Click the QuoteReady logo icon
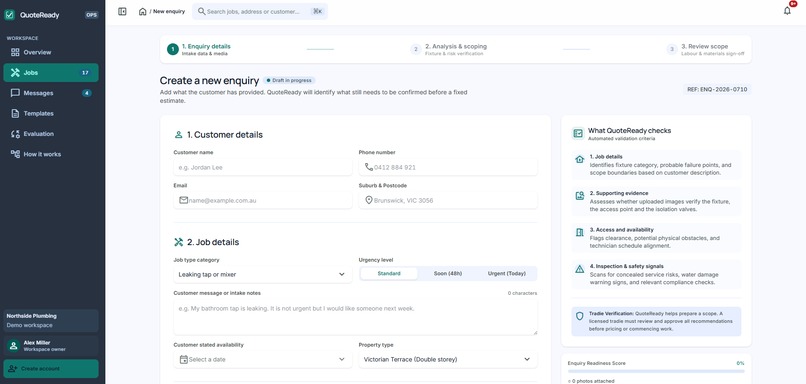Screen dimensions: 806x384 (9, 15)
